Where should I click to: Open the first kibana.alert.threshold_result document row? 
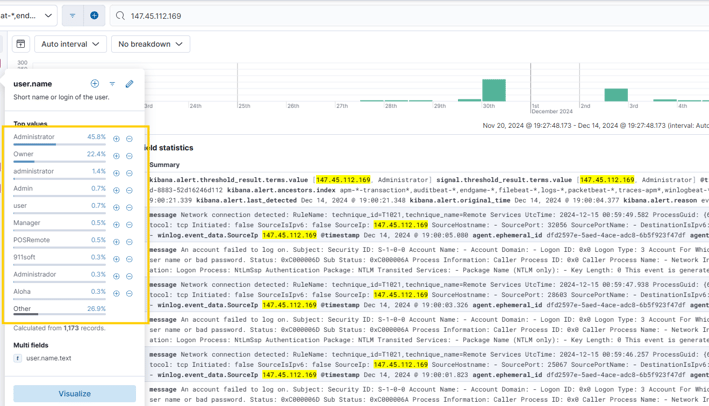coord(427,190)
